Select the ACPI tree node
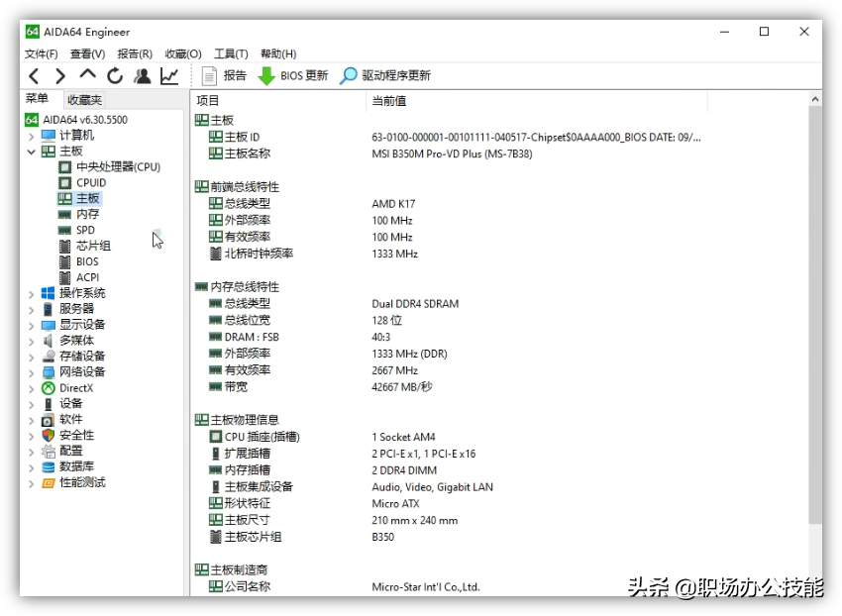This screenshot has height=616, width=842. [x=79, y=277]
